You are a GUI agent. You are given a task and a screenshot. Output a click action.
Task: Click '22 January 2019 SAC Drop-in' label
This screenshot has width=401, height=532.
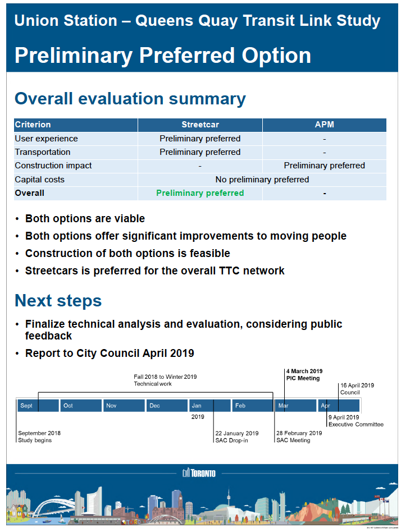pos(236,437)
